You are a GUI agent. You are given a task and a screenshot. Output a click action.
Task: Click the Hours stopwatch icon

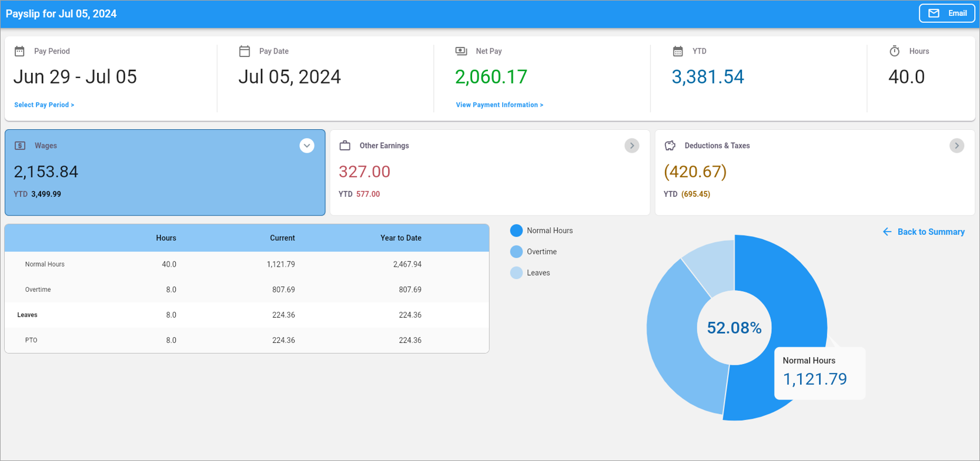pos(894,51)
